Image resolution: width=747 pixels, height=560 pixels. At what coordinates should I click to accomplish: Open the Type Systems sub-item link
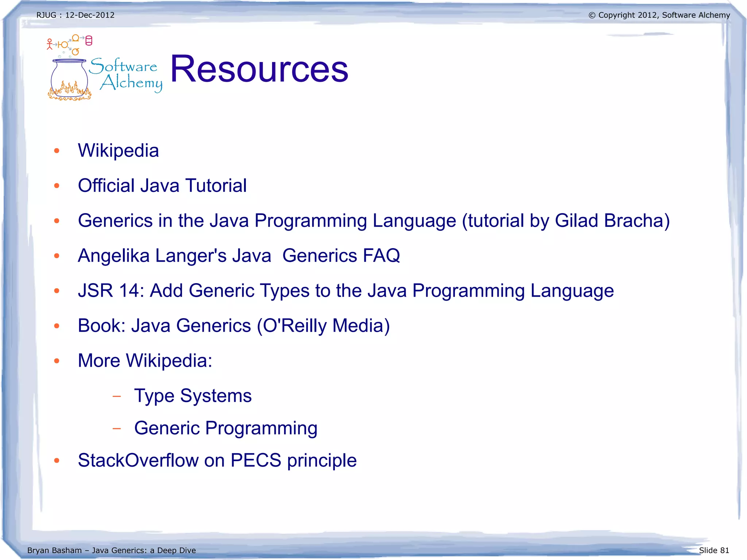tap(193, 396)
